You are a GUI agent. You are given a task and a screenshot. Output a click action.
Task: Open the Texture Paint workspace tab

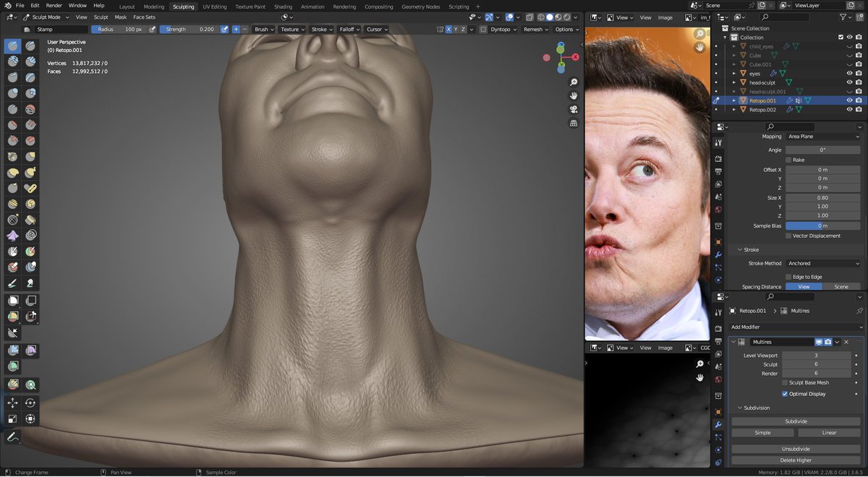pos(250,7)
